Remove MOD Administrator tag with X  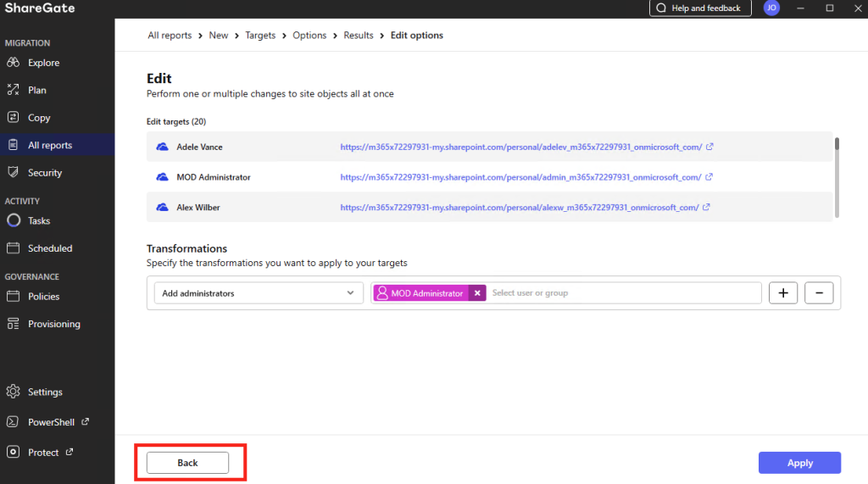pyautogui.click(x=477, y=293)
